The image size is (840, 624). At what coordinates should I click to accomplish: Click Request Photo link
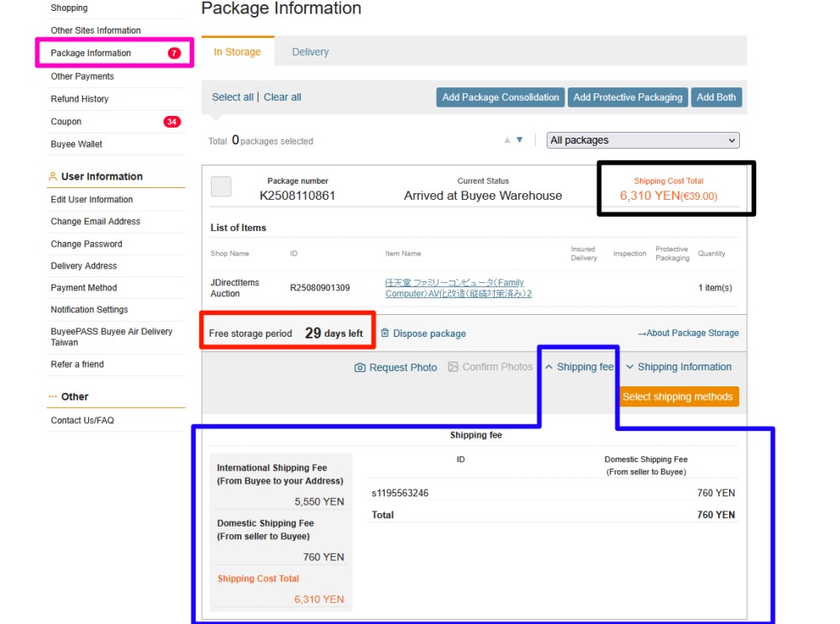pos(403,368)
